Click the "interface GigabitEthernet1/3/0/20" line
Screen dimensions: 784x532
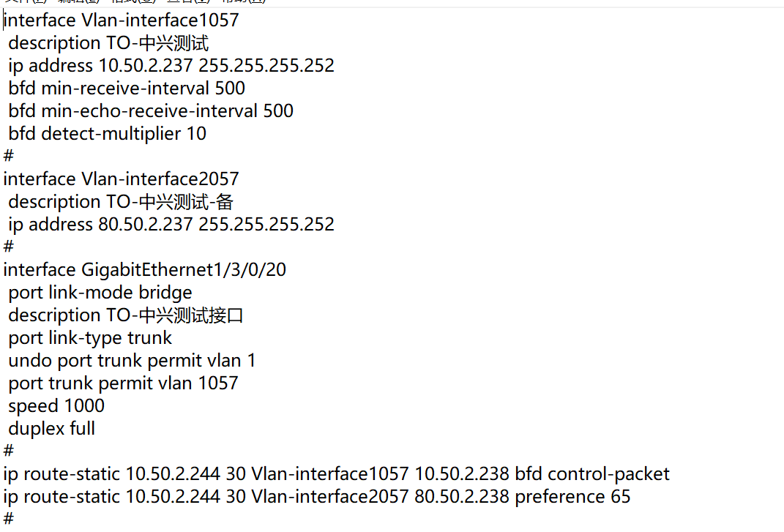click(x=145, y=270)
